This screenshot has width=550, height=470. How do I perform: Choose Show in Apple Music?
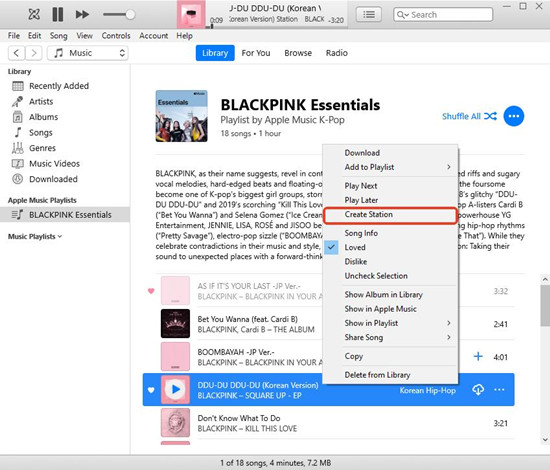coord(390,309)
